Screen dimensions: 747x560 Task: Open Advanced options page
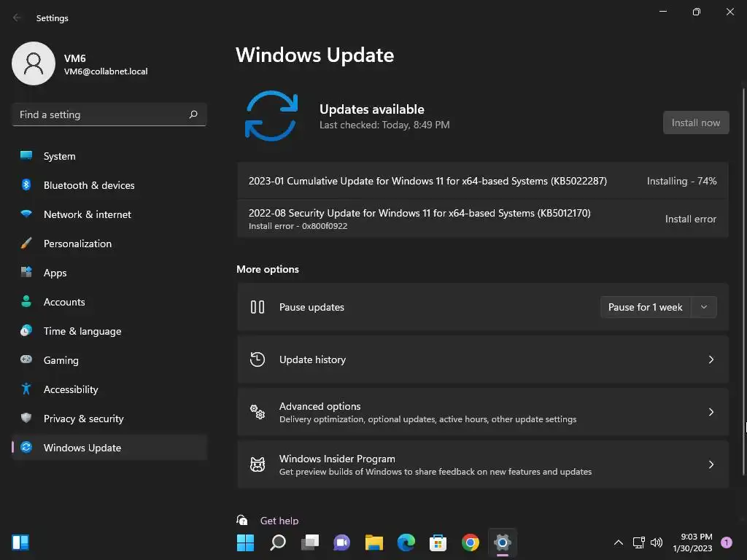483,412
